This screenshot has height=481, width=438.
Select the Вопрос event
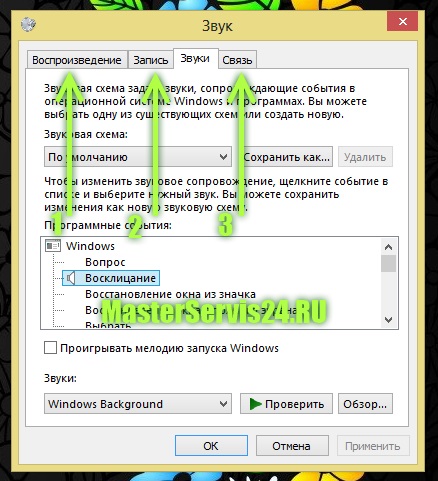tap(105, 262)
